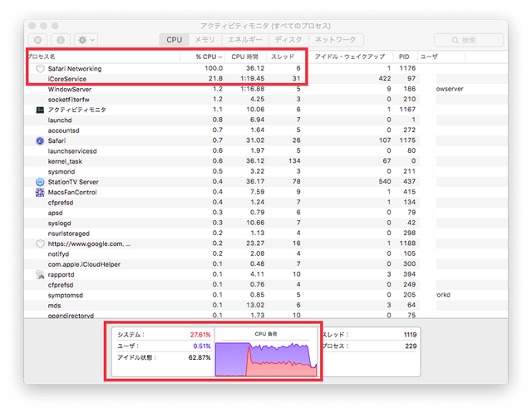
Task: Select the apsd process row
Action: (266, 213)
